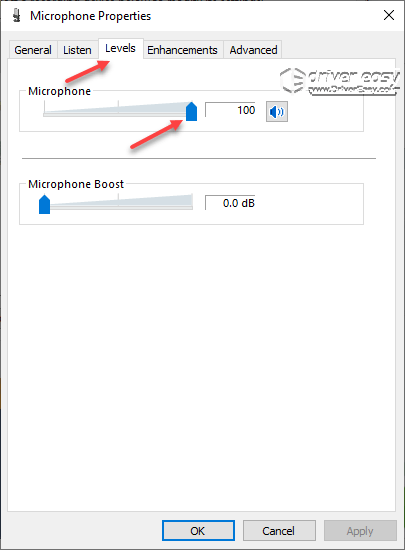Screen dimensions: 405x550
Task: Open the Listen tab
Action: click(77, 50)
